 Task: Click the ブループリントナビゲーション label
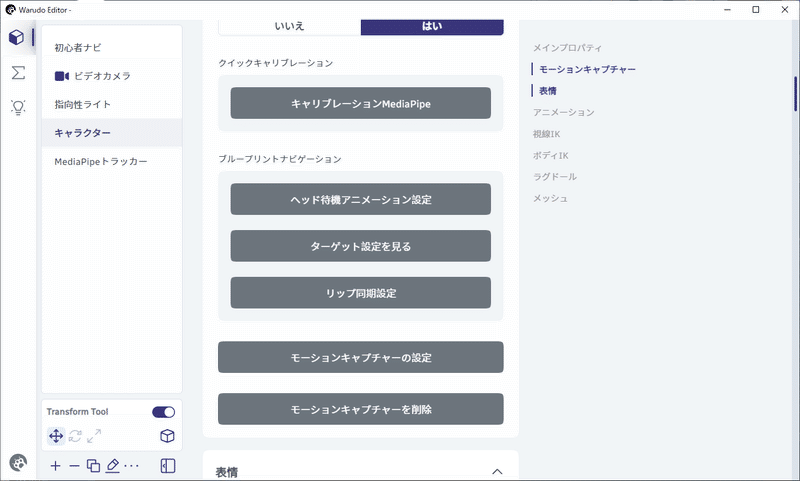point(280,159)
